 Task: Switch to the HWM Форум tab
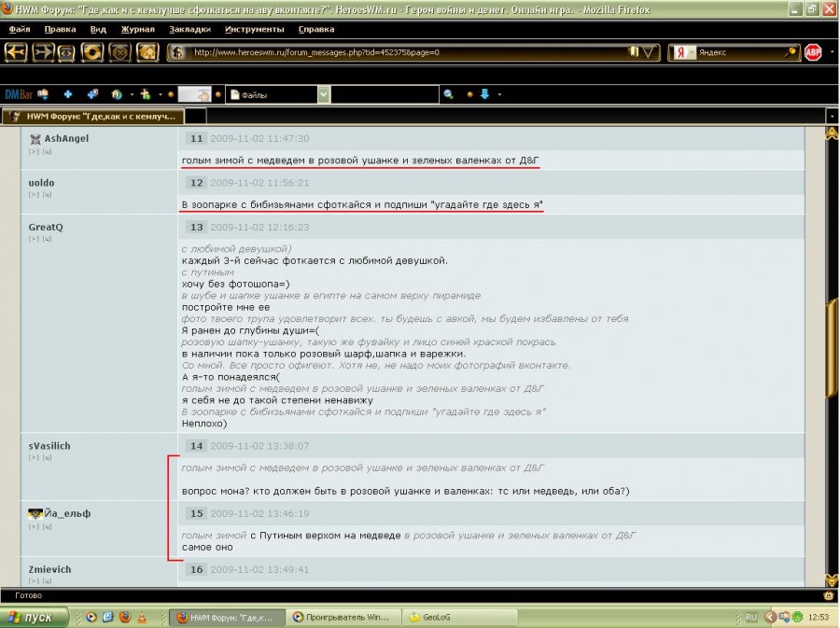93,117
